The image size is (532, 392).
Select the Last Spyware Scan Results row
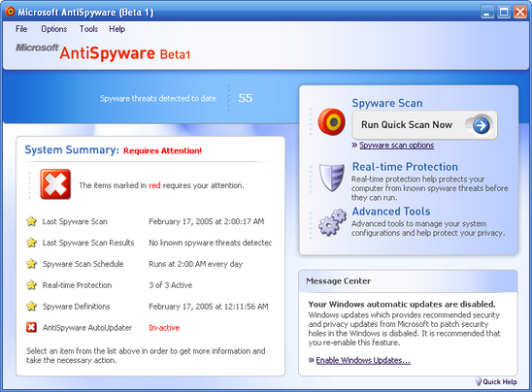click(149, 243)
